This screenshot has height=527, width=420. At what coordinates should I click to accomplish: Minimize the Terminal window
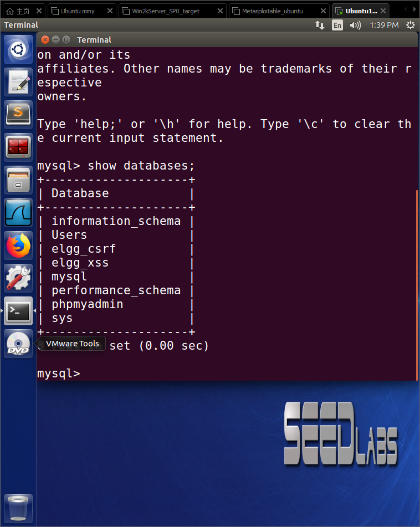point(56,40)
